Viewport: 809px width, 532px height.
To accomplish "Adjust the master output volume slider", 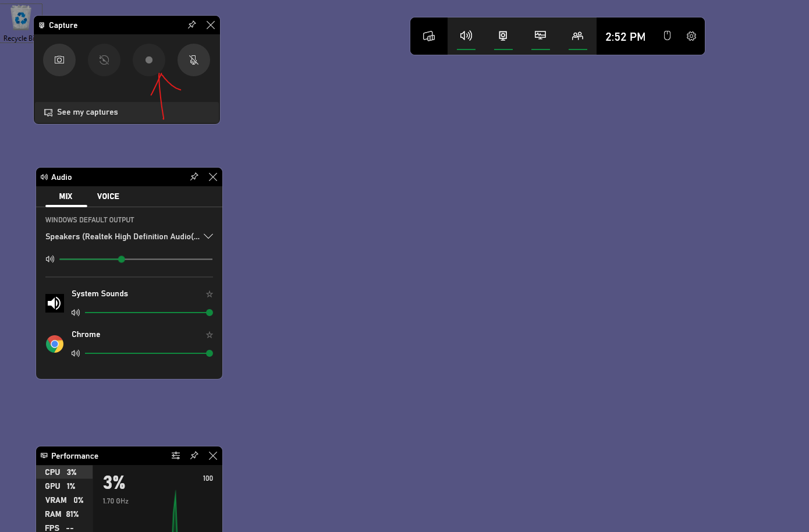I will (x=136, y=259).
